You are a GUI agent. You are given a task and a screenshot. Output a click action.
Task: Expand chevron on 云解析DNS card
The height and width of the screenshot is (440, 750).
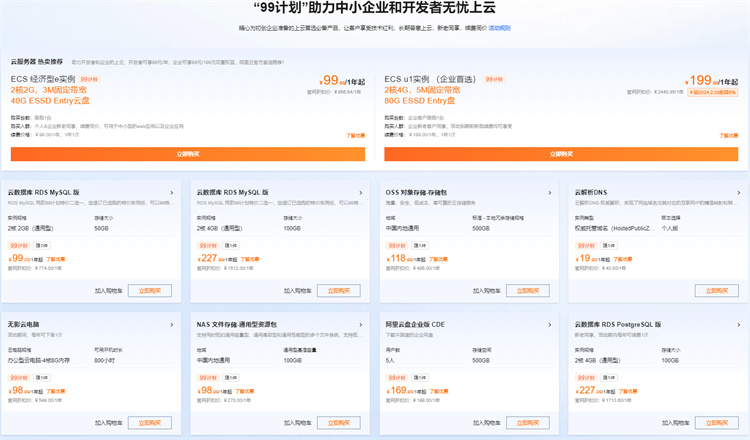coord(739,193)
